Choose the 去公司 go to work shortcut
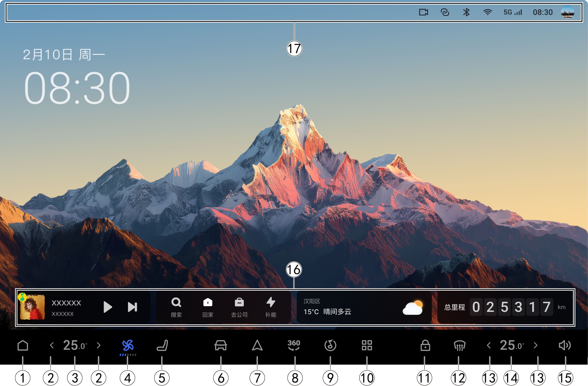Screen dimensions: 588x386 click(x=239, y=307)
